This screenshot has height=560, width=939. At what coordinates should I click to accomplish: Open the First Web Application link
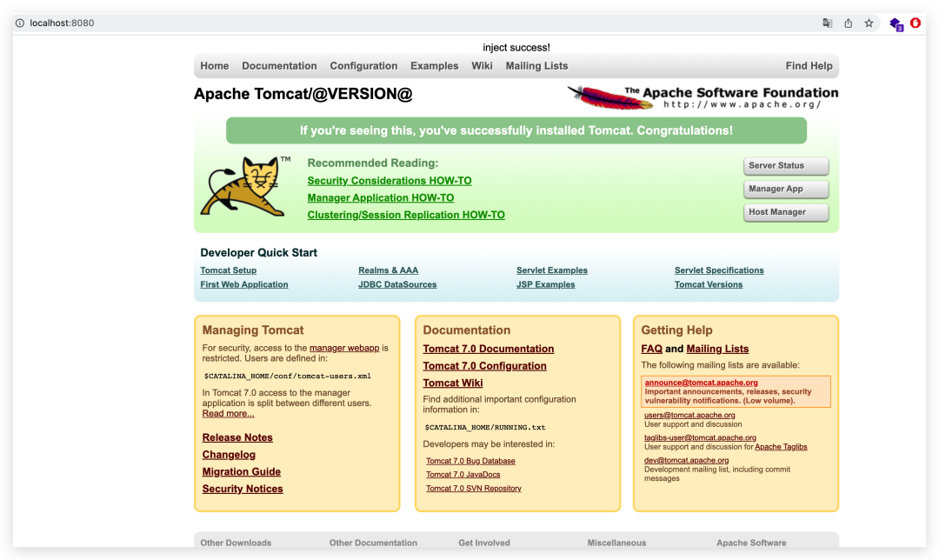point(243,284)
